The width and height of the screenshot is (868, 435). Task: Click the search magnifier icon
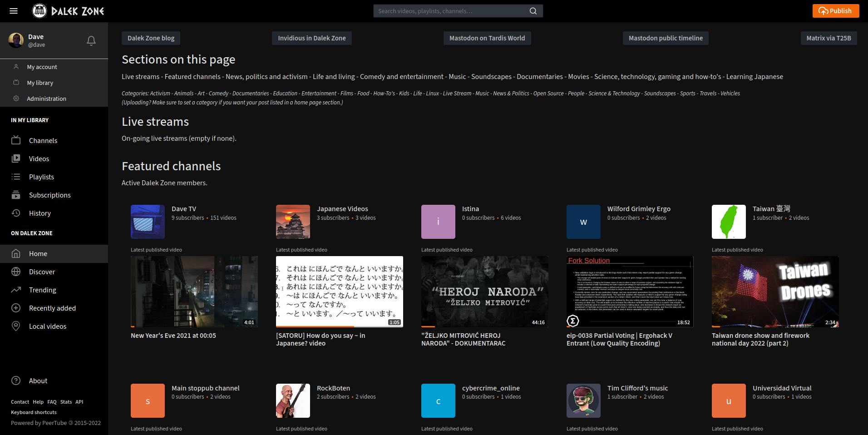tap(533, 10)
